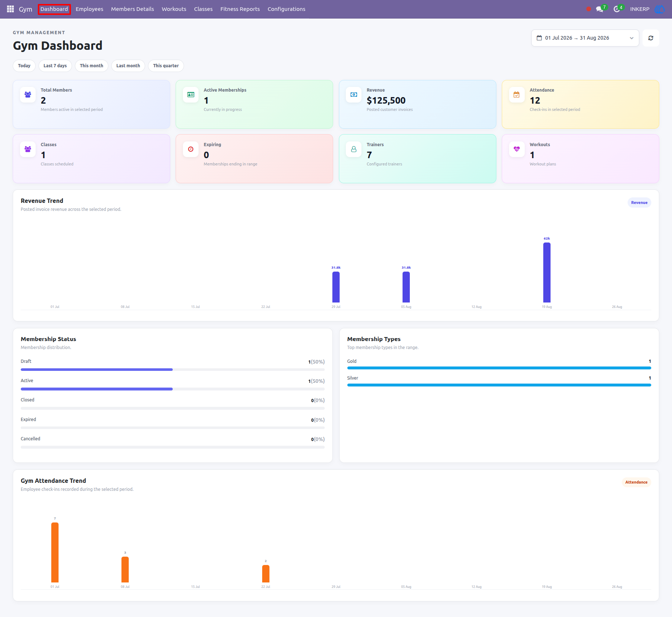Open the Classes menu in the top bar
Viewport: 672px width, 617px height.
pos(203,9)
